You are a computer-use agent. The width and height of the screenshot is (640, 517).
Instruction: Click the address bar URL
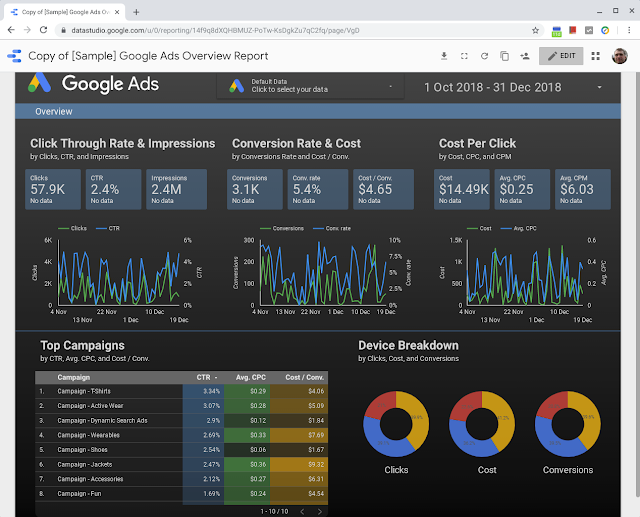click(x=215, y=30)
